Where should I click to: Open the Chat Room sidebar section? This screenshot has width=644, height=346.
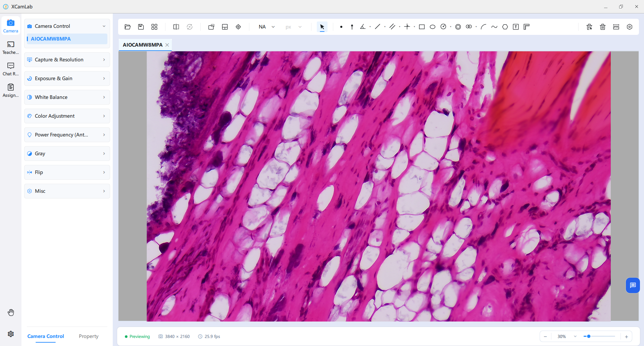point(11,69)
